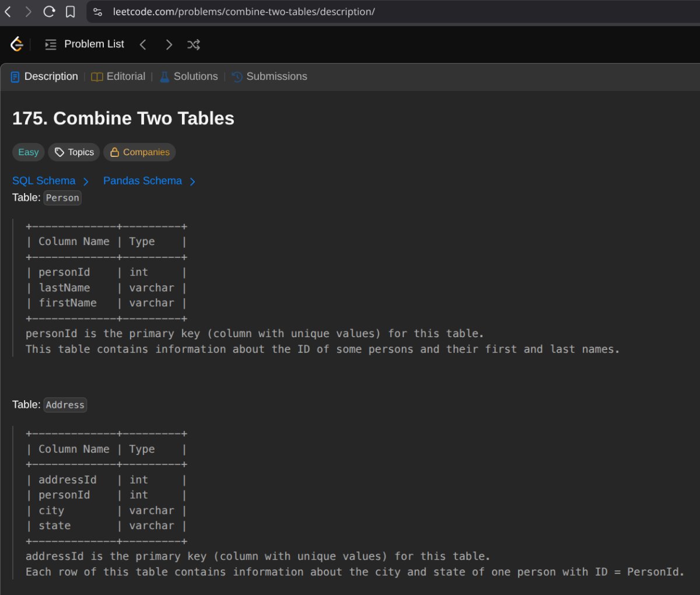Go to next problem arrow

[x=169, y=44]
